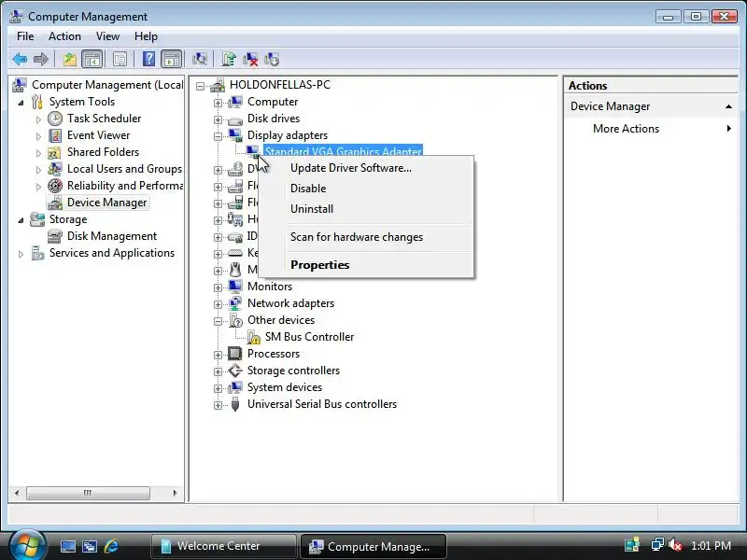Image resolution: width=747 pixels, height=560 pixels.
Task: Click left pane scrollbar right arrow
Action: [175, 493]
